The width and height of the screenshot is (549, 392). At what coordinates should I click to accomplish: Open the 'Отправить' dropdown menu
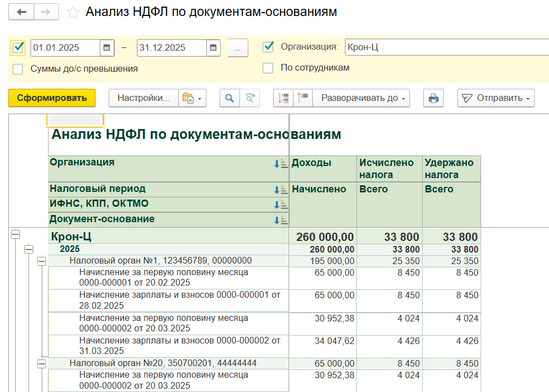click(x=496, y=98)
